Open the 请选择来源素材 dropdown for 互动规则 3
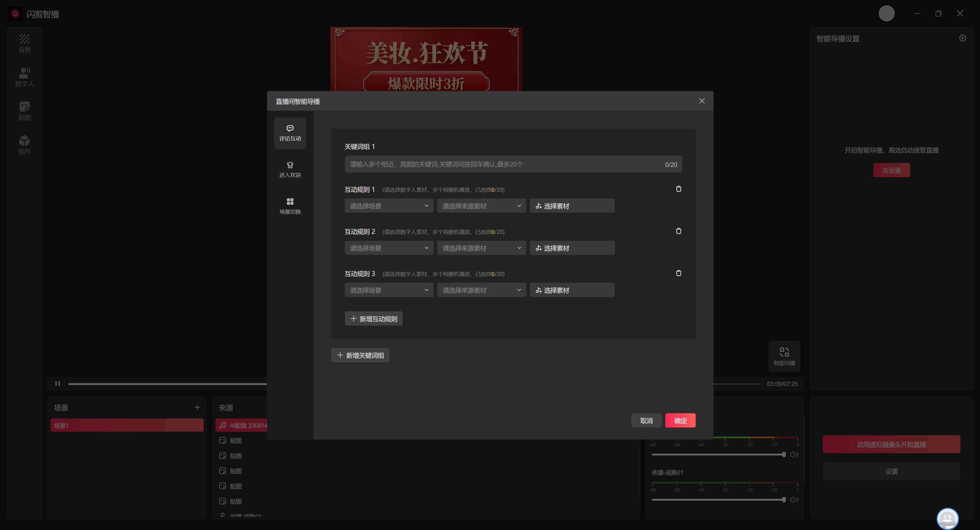This screenshot has height=530, width=980. tap(481, 290)
